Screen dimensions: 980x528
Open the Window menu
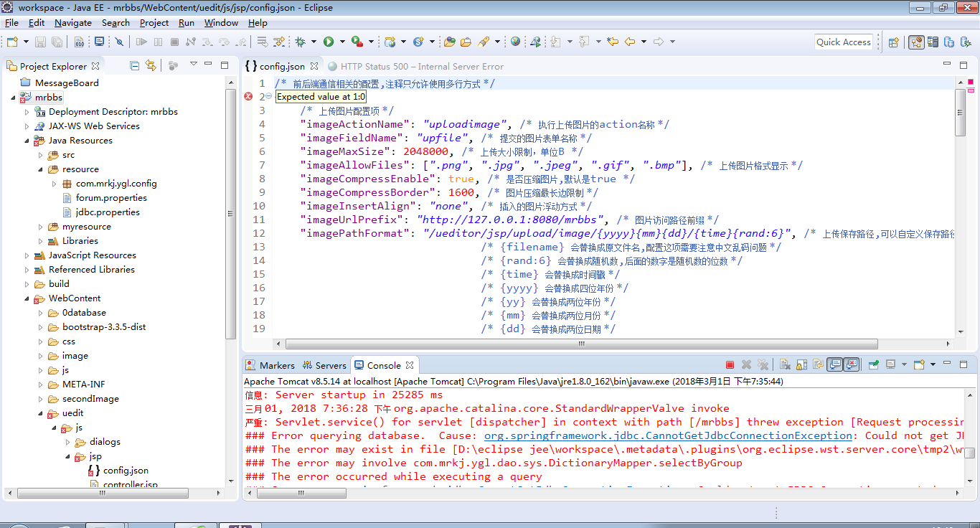click(221, 23)
